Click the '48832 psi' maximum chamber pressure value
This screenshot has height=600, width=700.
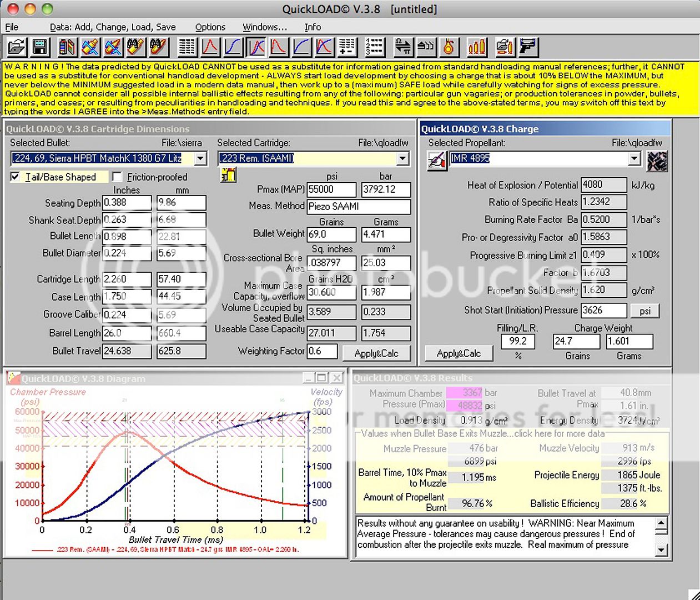(477, 406)
